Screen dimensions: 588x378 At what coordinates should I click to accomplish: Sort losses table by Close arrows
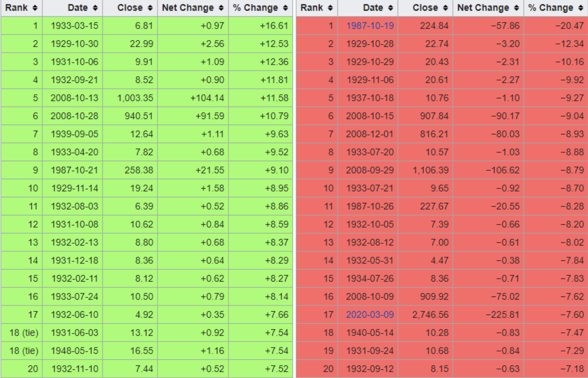click(445, 8)
